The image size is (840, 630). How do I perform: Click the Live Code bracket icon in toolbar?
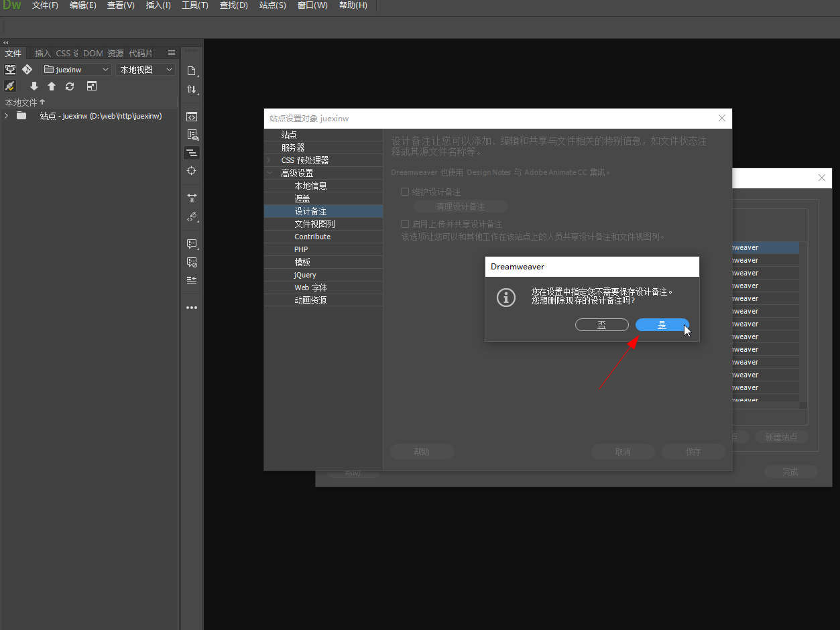coord(192,117)
